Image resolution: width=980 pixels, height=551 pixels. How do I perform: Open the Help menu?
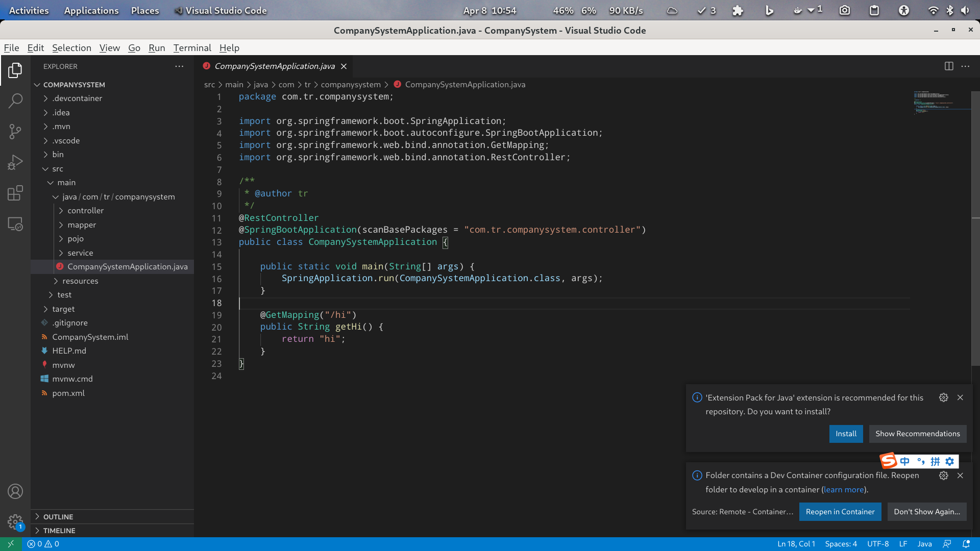click(x=229, y=48)
